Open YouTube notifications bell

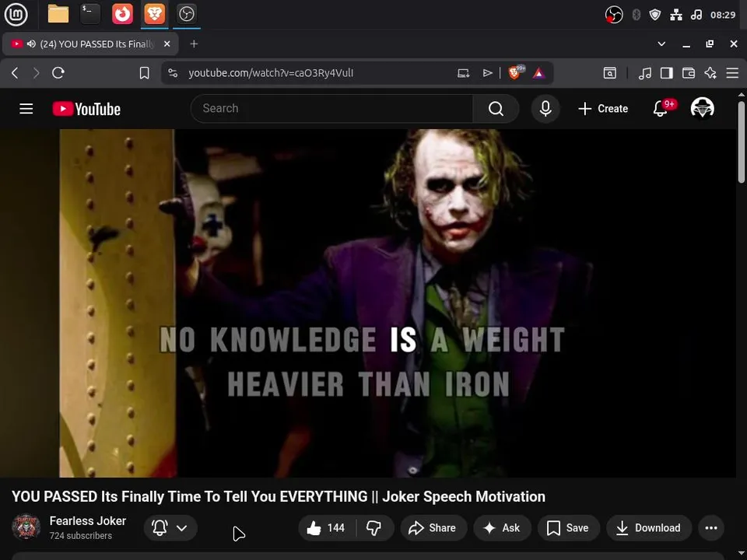point(661,109)
